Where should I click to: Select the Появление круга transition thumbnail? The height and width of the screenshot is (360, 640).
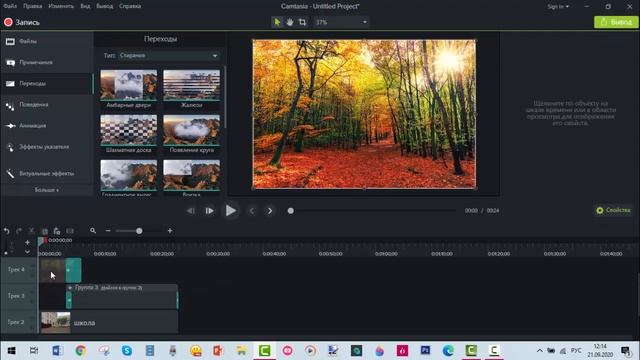(191, 130)
